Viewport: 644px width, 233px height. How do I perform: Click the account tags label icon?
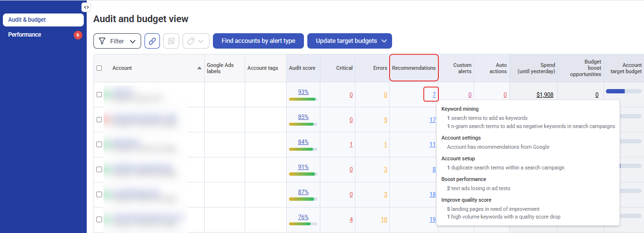pos(191,41)
